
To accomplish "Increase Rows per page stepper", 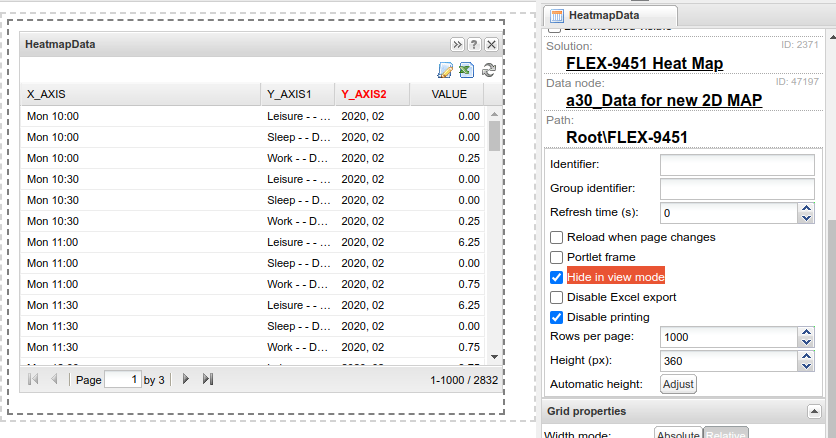I will click(806, 332).
